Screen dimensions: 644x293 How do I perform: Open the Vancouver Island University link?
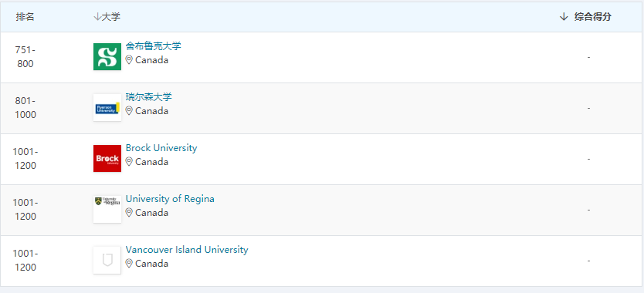point(187,250)
